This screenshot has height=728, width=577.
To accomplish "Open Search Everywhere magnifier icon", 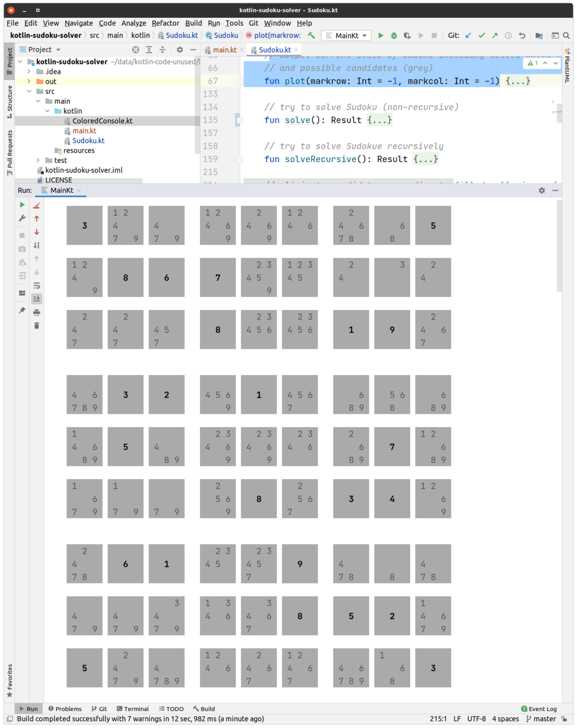I will click(566, 36).
